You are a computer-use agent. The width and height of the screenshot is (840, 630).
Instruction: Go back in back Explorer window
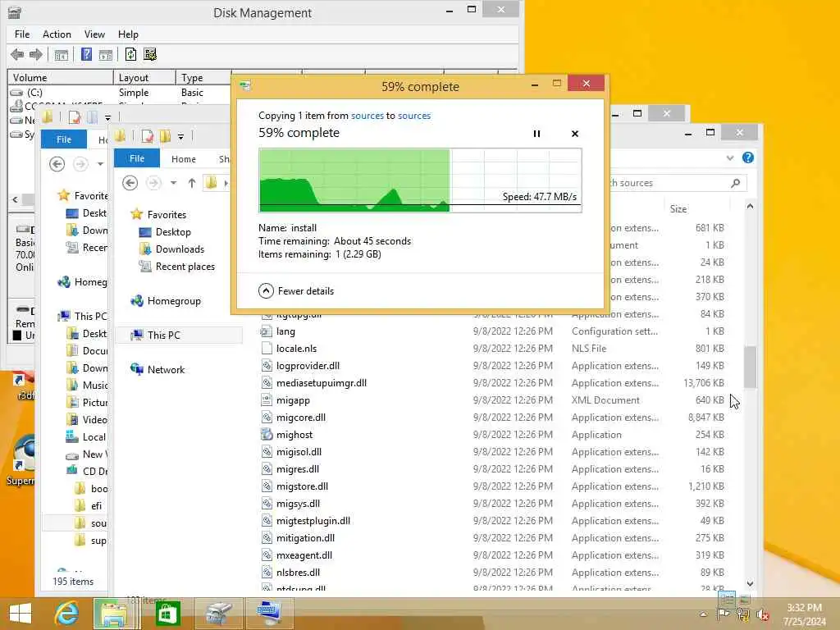(x=57, y=164)
